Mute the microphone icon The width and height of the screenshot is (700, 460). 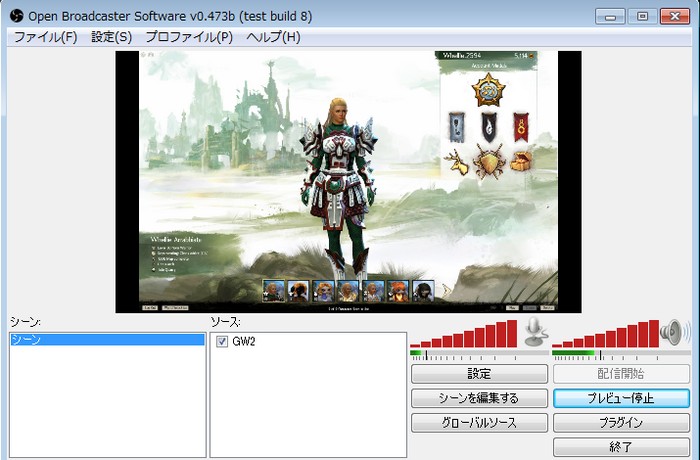point(535,332)
